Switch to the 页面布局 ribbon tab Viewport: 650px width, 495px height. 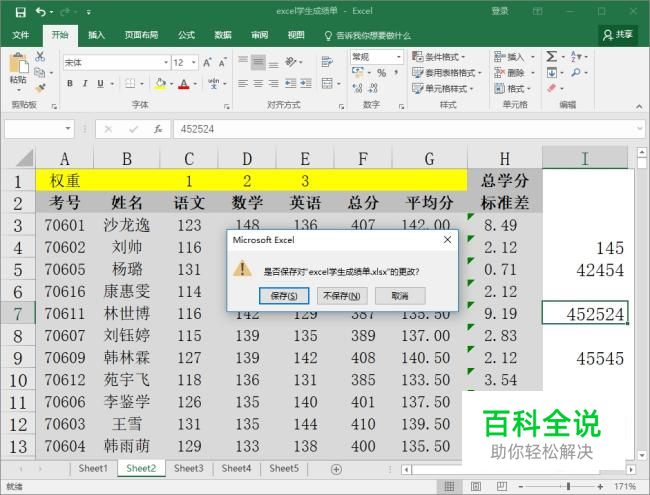click(x=141, y=35)
